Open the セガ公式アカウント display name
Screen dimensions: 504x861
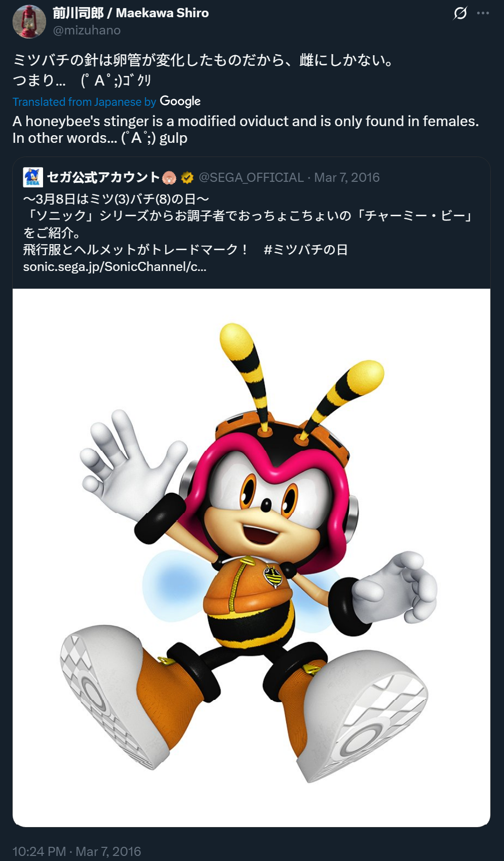pos(103,177)
